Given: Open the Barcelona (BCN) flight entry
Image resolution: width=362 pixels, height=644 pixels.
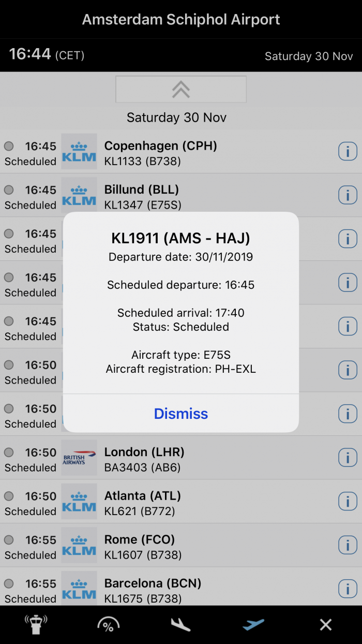Looking at the screenshot, I should [x=207, y=589].
